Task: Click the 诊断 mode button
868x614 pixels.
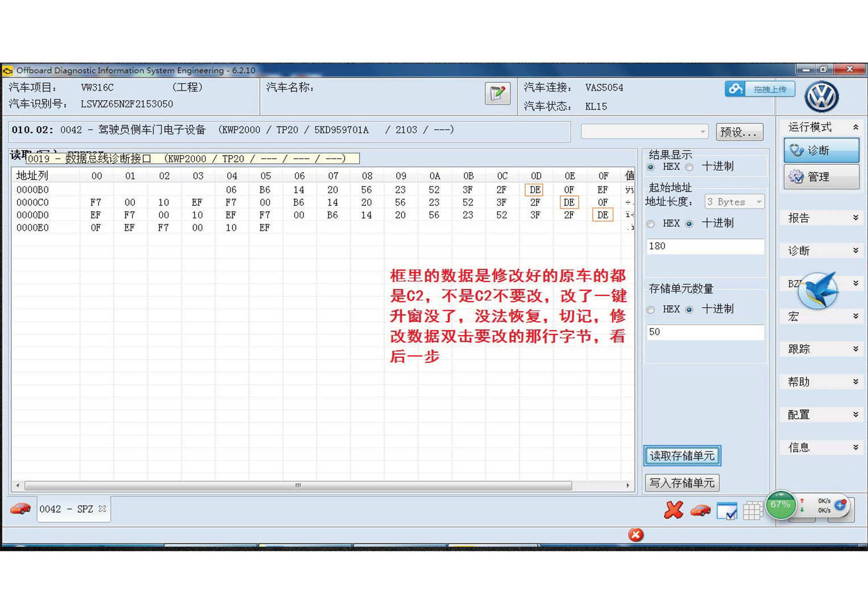Action: click(x=821, y=151)
